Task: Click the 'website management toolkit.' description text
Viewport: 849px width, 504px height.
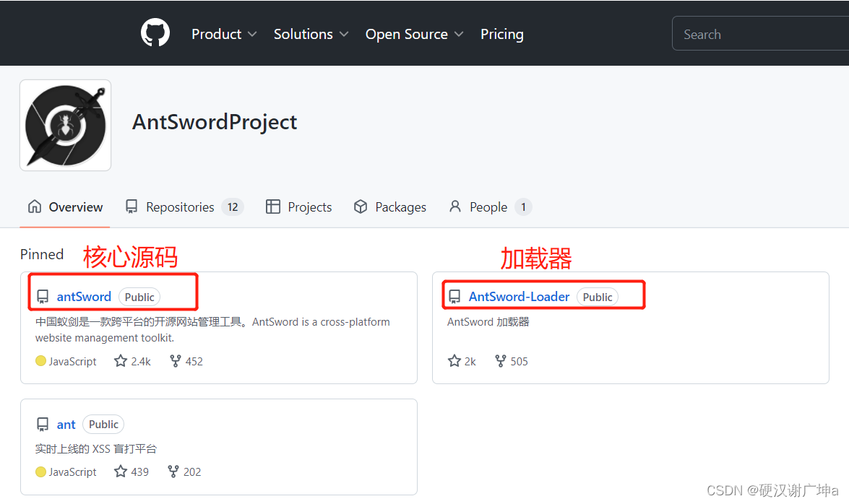Action: 105,338
